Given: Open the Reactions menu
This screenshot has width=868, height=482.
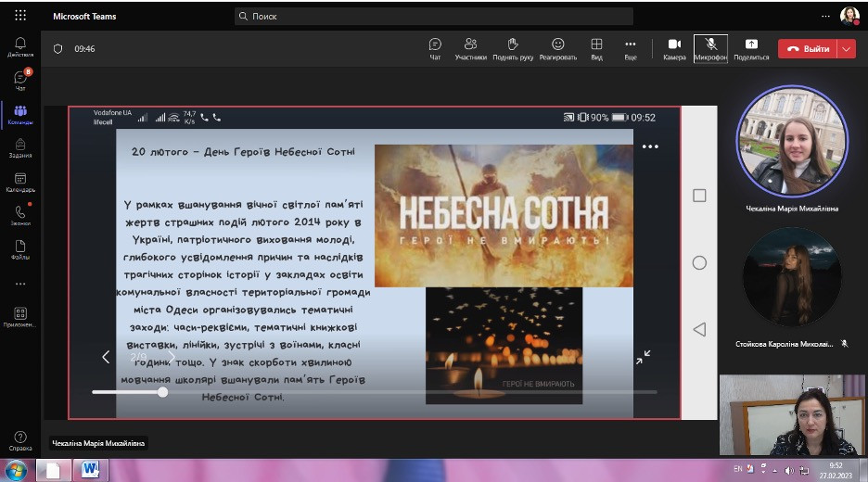Looking at the screenshot, I should coord(558,48).
